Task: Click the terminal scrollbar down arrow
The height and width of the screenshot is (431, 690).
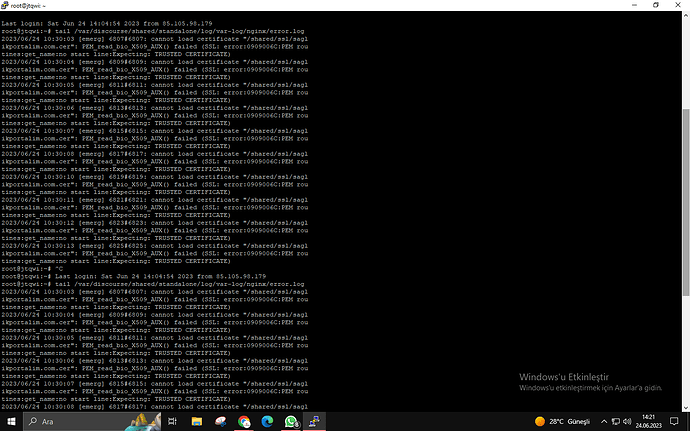Action: [686, 408]
